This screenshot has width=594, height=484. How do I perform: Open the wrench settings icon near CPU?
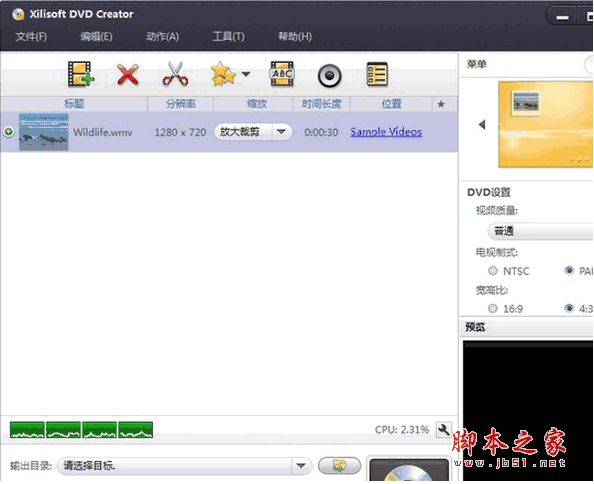(x=443, y=430)
